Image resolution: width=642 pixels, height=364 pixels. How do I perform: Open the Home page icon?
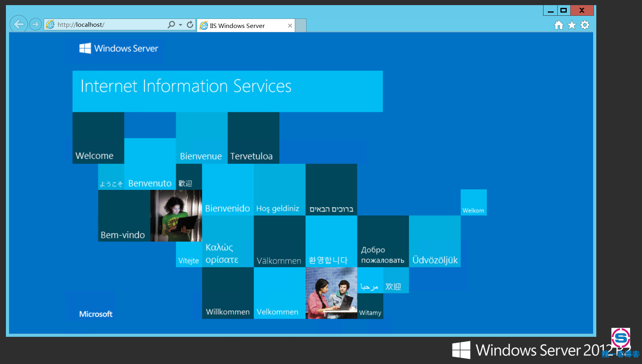(558, 25)
